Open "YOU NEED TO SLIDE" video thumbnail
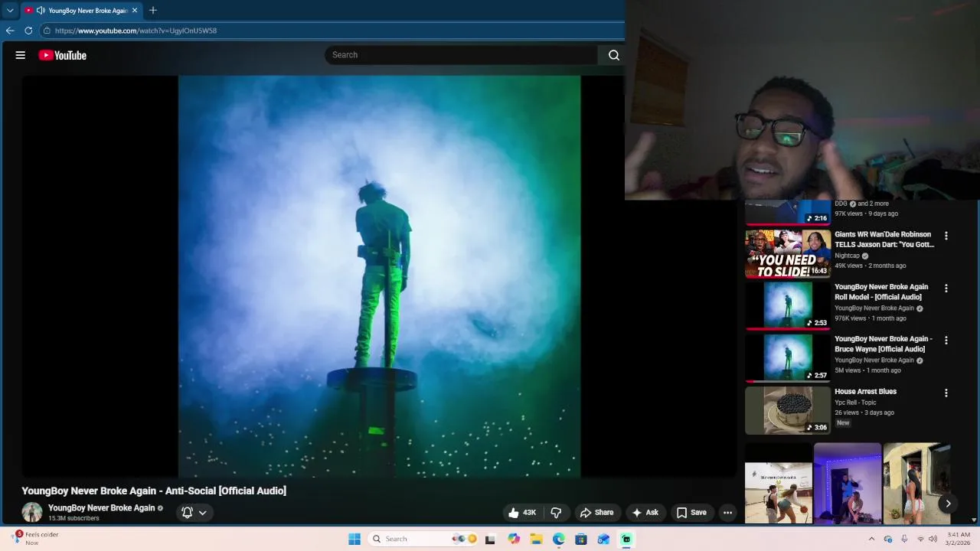 tap(788, 253)
